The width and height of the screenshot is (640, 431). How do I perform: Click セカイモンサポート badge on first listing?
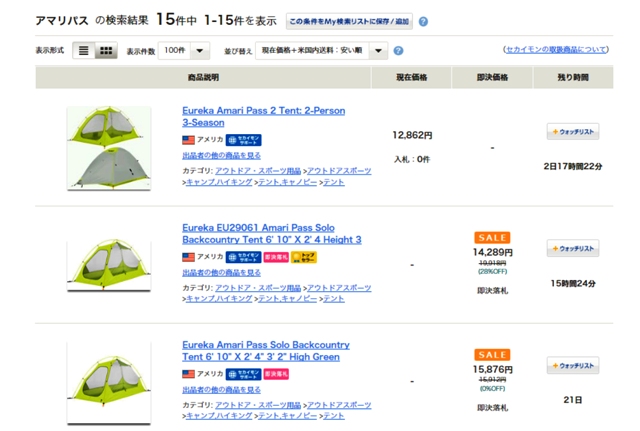tap(243, 140)
